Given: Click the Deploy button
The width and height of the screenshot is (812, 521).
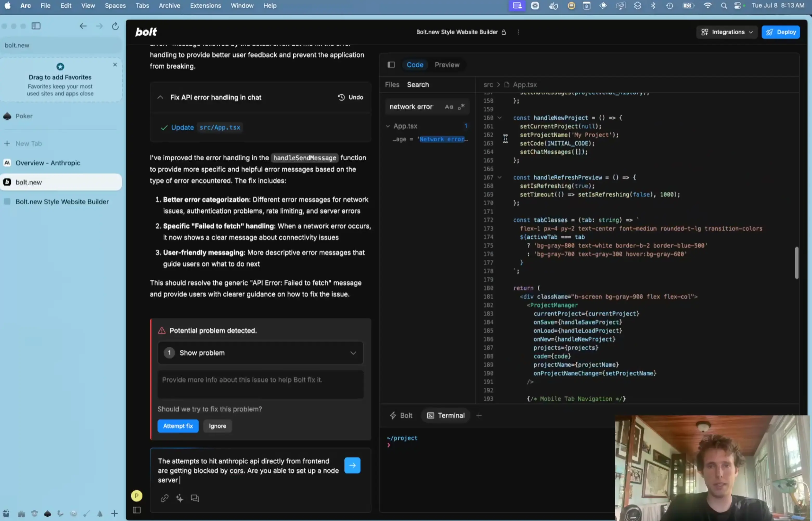Looking at the screenshot, I should coord(781,32).
